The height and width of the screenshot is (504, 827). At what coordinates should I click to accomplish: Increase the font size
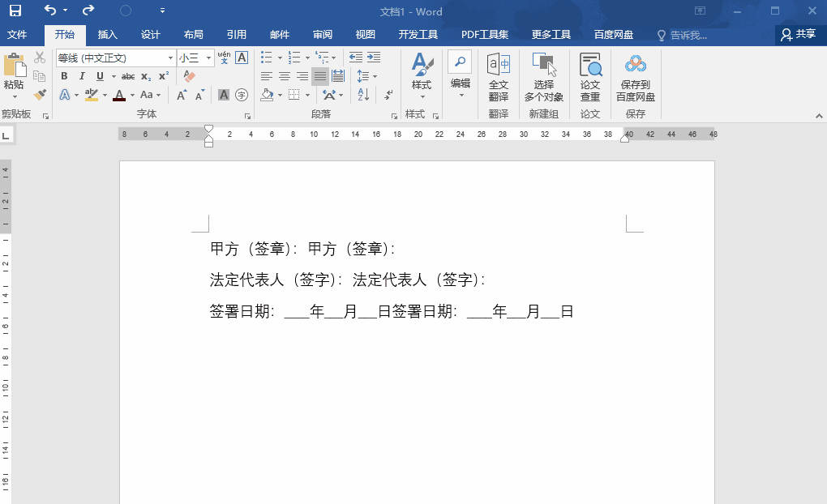pyautogui.click(x=182, y=93)
